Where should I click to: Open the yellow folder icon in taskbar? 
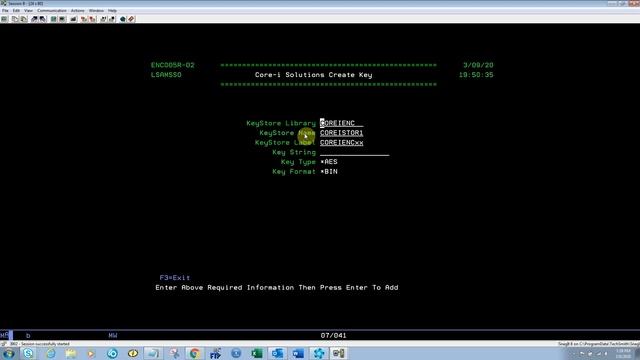pyautogui.click(x=71, y=353)
